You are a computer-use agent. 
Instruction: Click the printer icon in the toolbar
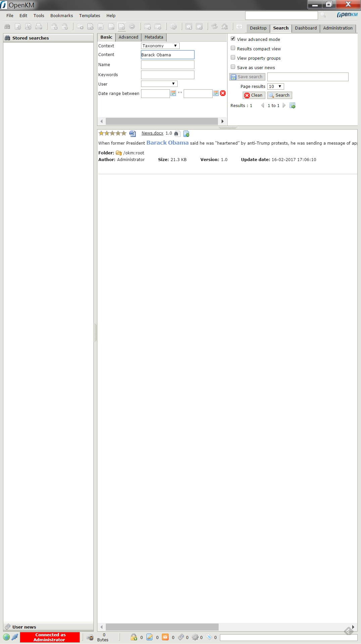(39, 27)
